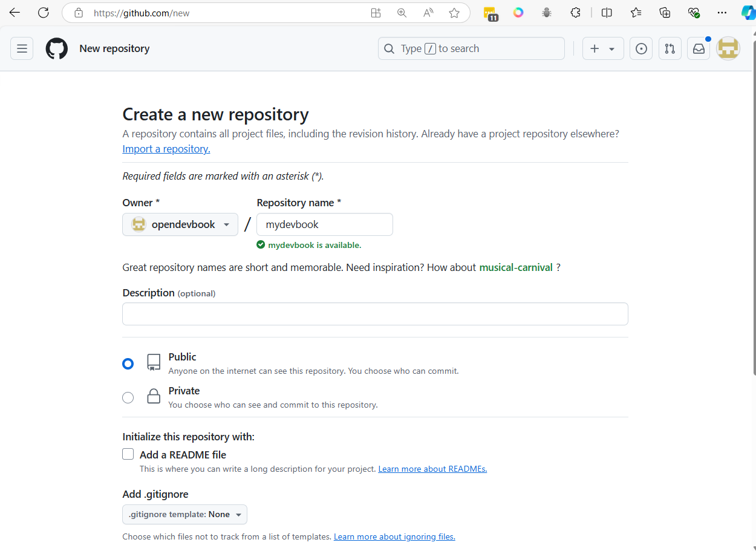The image size is (756, 551).
Task: Add this page to favorites star
Action: tap(454, 13)
